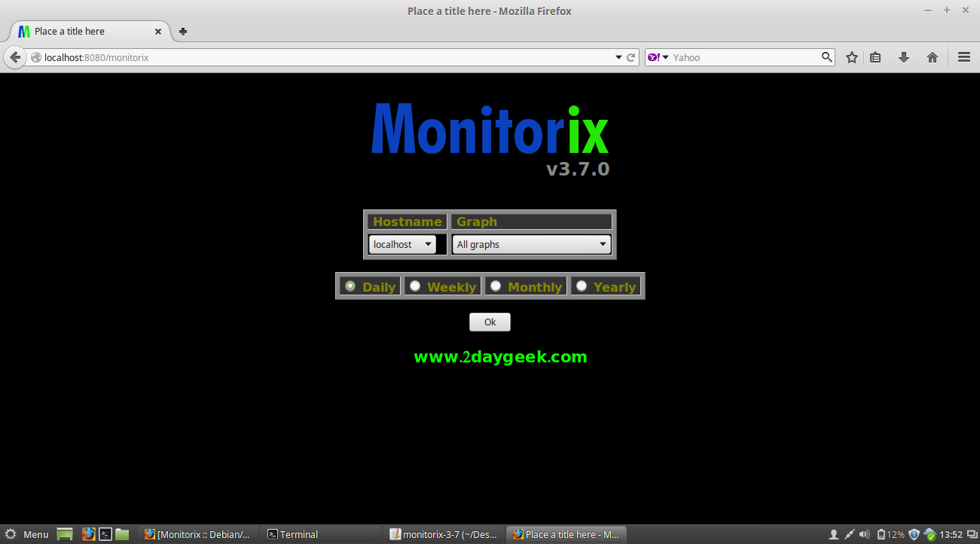Open the update manager shield icon

[x=914, y=534]
